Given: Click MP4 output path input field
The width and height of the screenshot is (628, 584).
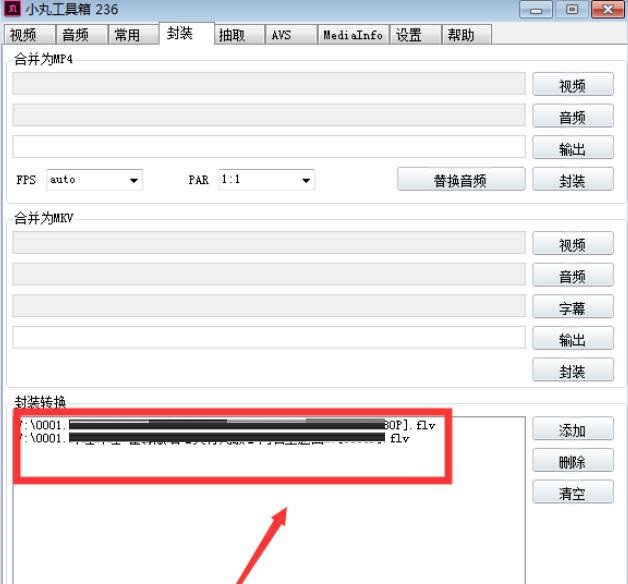Looking at the screenshot, I should point(269,147).
